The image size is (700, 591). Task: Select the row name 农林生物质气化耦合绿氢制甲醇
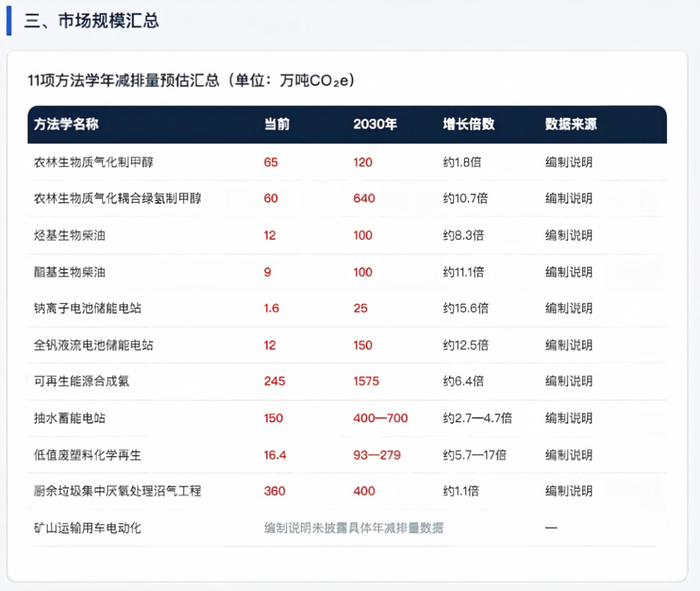coord(118,198)
